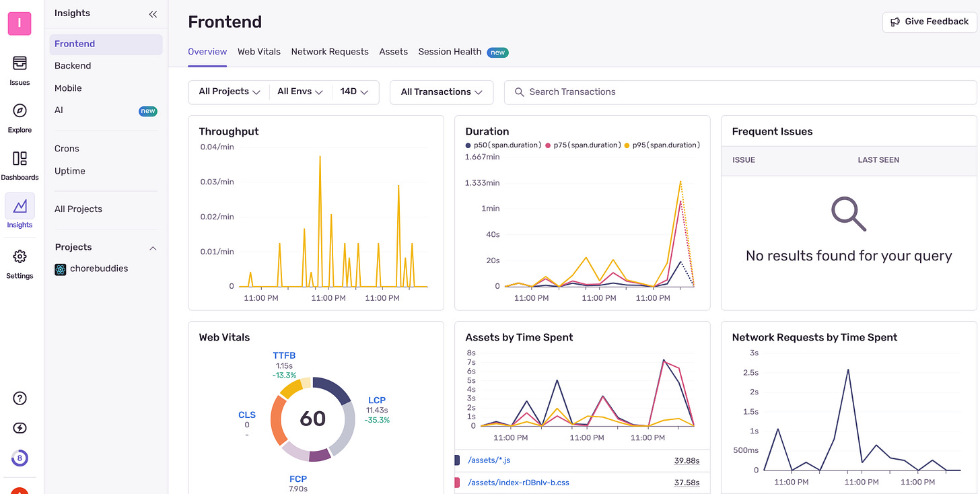Click the p50(span.duration) legend dot
The image size is (980, 494).
coord(468,145)
